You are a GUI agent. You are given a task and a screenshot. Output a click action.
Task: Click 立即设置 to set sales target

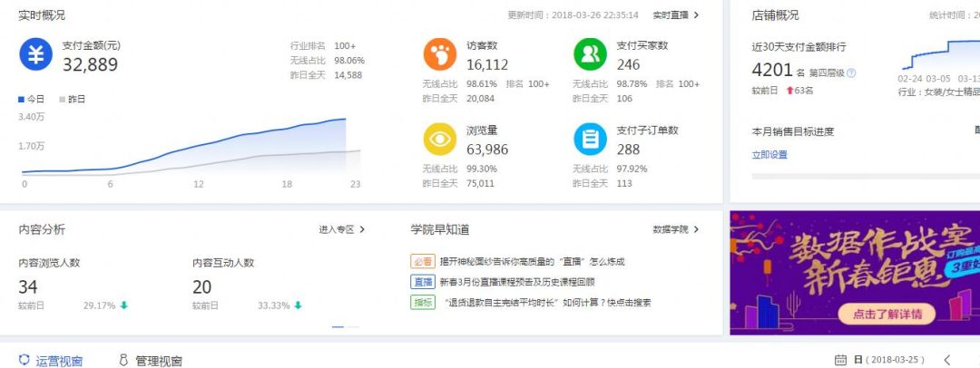point(769,155)
